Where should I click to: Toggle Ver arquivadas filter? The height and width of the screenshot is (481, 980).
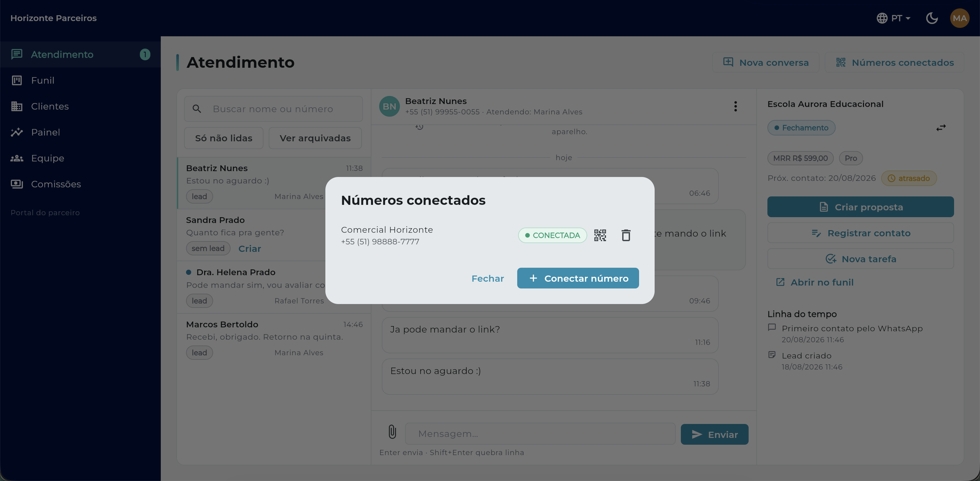tap(315, 138)
